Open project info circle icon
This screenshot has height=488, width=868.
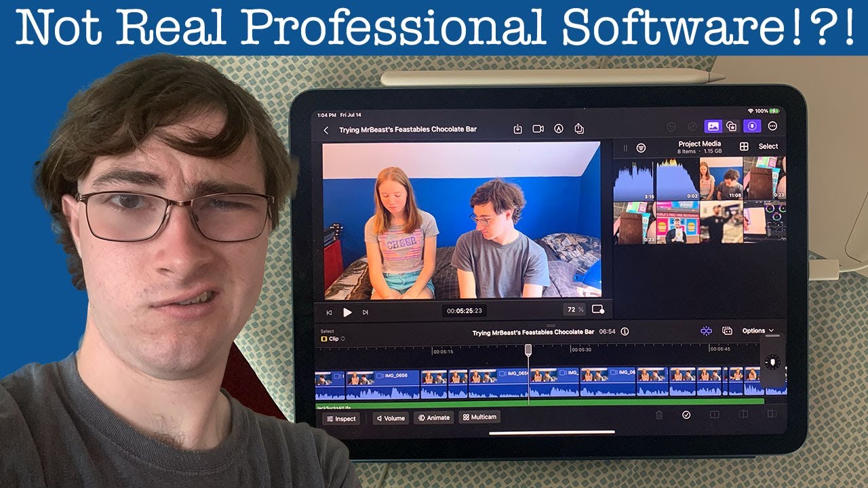(x=625, y=332)
